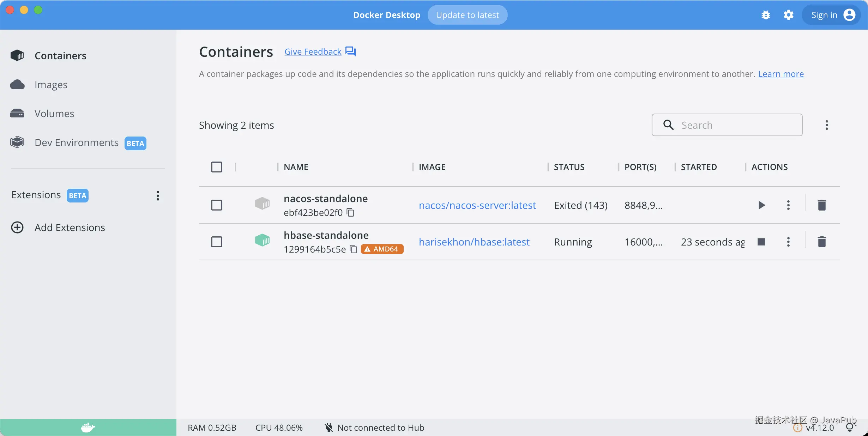Image resolution: width=868 pixels, height=436 pixels.
Task: Click the PORT(S) column header
Action: coord(640,167)
